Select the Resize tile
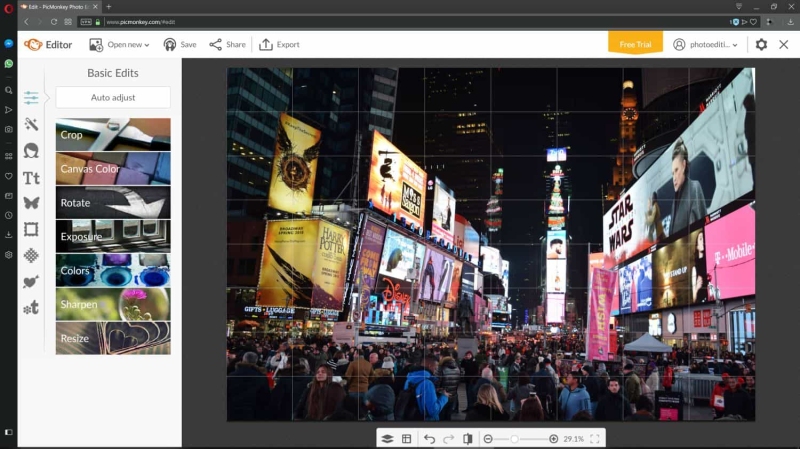 pyautogui.click(x=113, y=338)
